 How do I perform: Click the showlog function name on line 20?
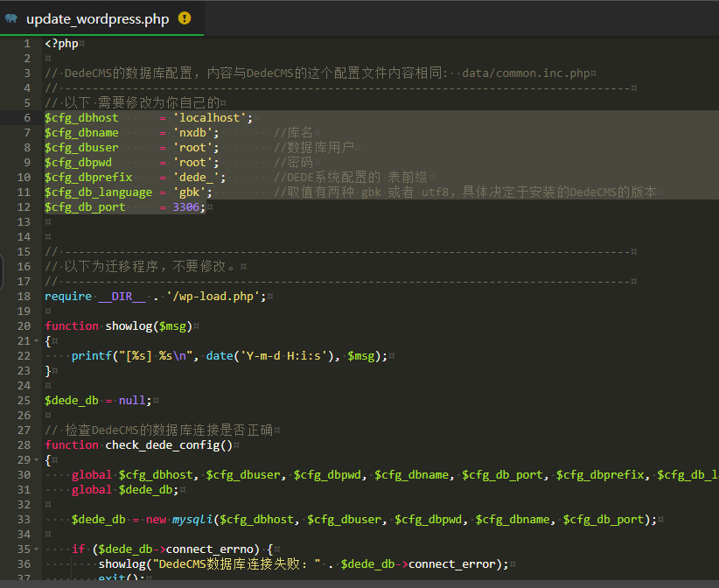point(129,326)
